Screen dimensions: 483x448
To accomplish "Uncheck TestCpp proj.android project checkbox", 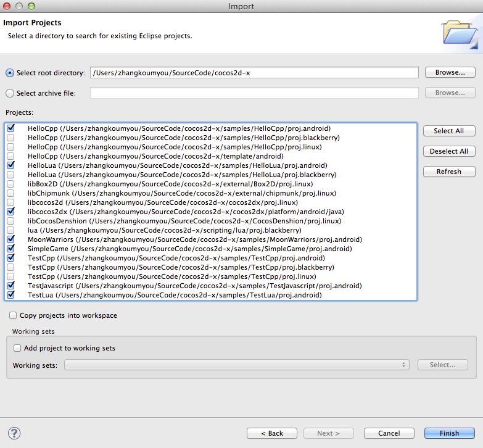I will coord(10,257).
